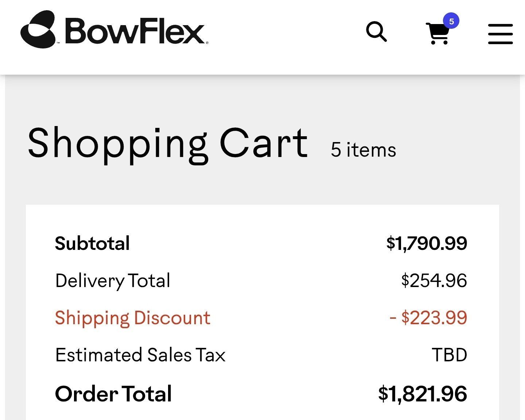
Task: Click the Subtotal label
Action: pos(92,243)
